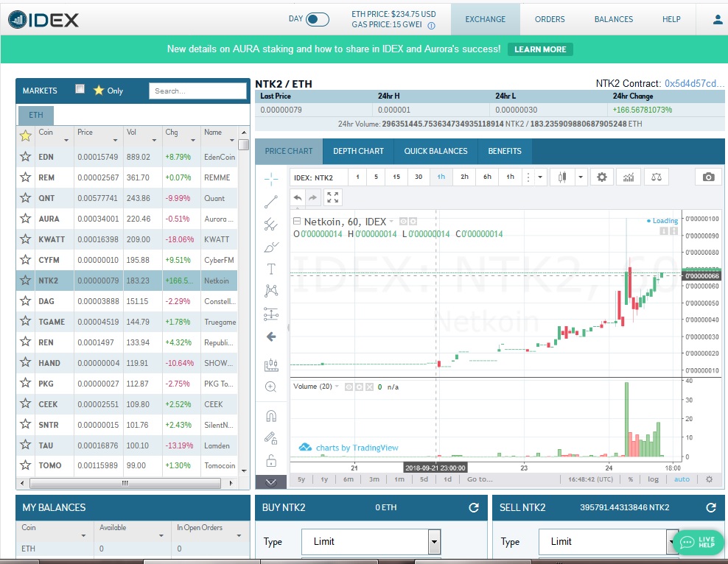
Task: Toggle the Day/Night mode switch
Action: coord(317,19)
